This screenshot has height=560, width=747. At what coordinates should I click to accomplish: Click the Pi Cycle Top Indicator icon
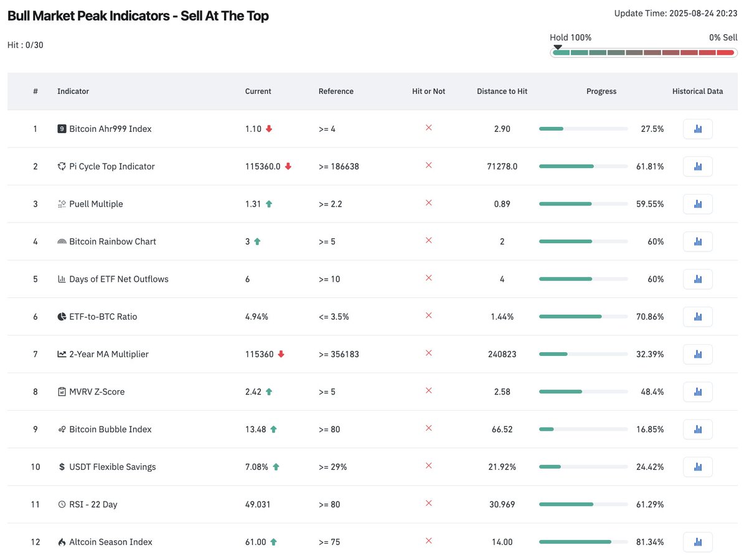point(62,166)
